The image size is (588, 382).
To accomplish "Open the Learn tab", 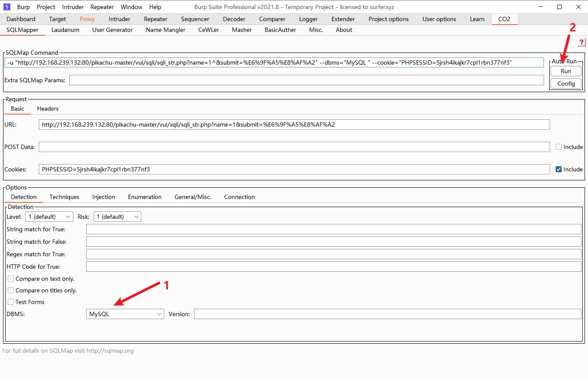I will point(477,19).
